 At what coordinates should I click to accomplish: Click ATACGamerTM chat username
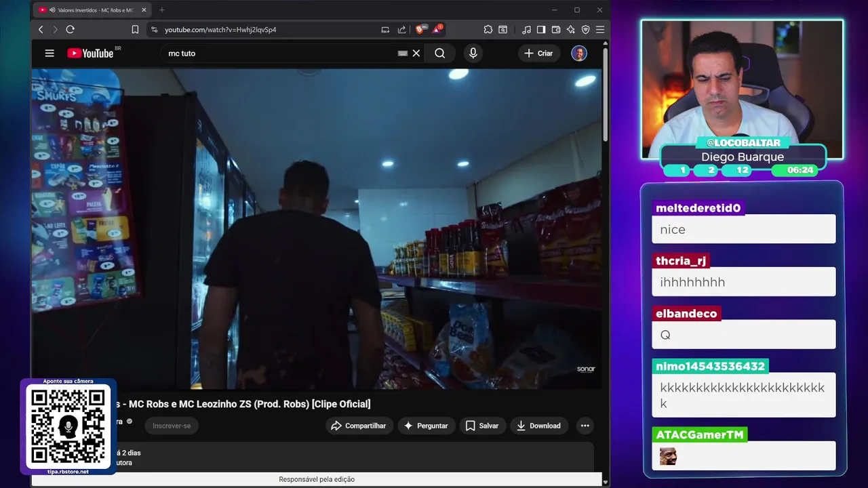tap(700, 434)
